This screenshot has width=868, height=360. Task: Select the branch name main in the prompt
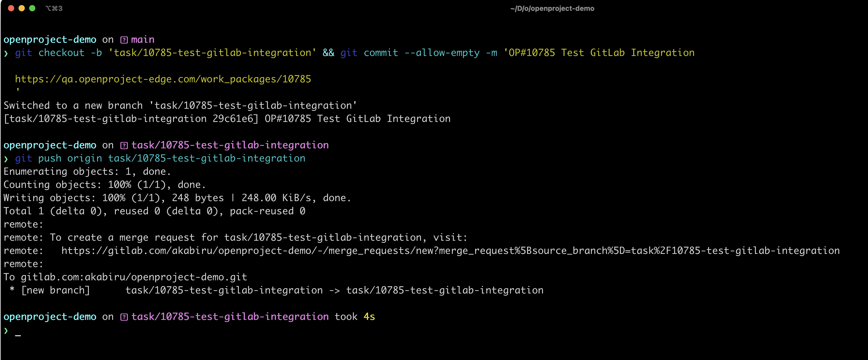pos(143,39)
